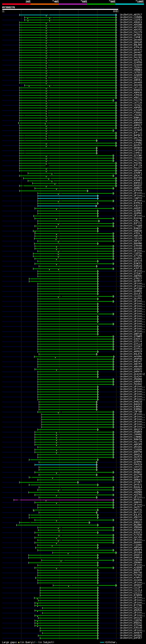Image resolution: width=146 pixels, height=644 pixels.
Task: Click the UniRef100_Q2HFP1 label
Action: coord(131,259)
